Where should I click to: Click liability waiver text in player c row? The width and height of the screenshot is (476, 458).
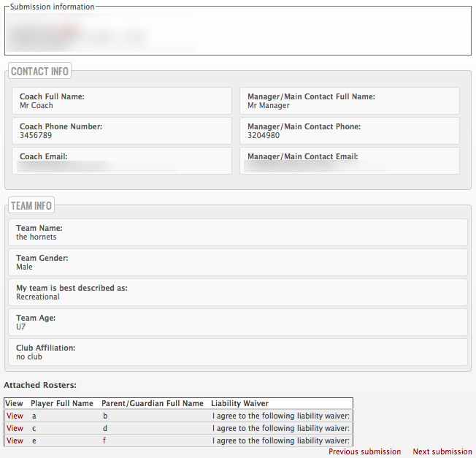[x=281, y=428]
